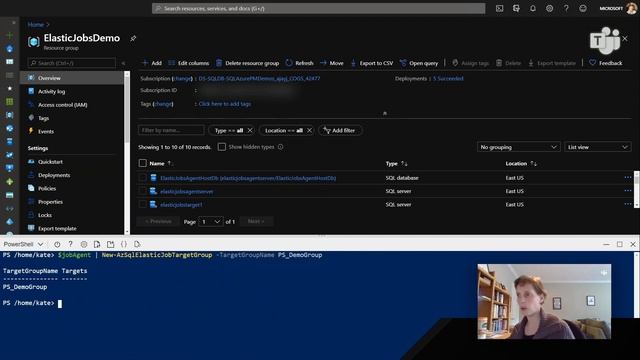Close the Microsoft Teams overlay

(625, 38)
